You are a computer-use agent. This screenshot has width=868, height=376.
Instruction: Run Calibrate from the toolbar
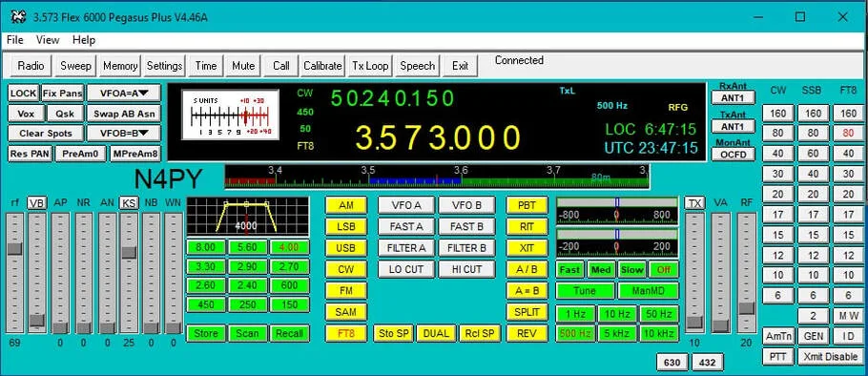coord(322,66)
